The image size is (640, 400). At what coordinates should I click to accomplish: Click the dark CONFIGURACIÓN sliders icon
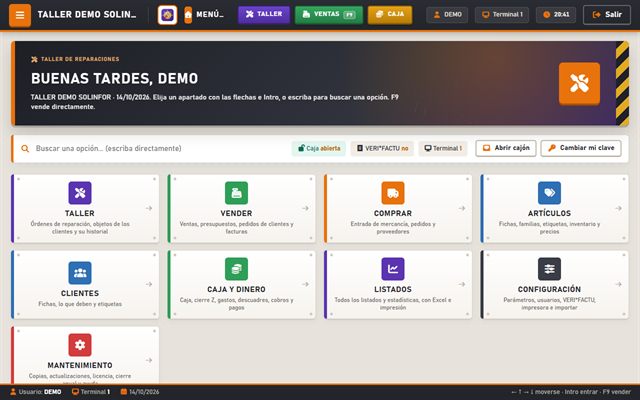coord(549,269)
